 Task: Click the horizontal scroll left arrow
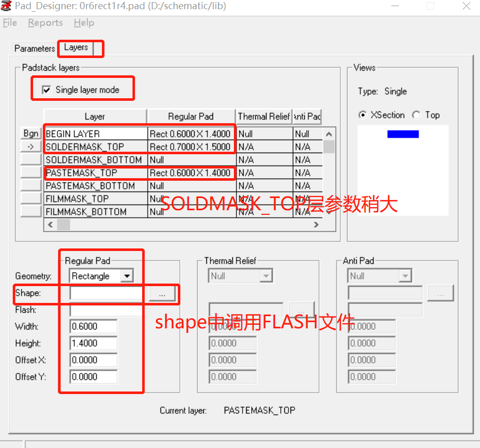point(50,225)
